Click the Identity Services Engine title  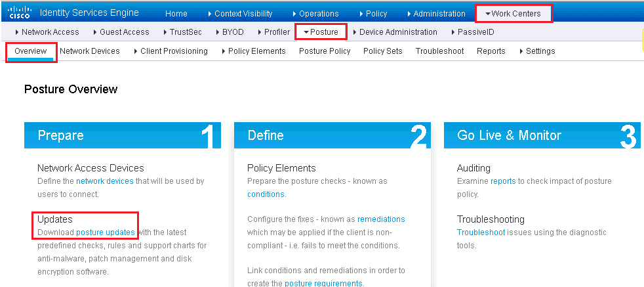coord(89,12)
